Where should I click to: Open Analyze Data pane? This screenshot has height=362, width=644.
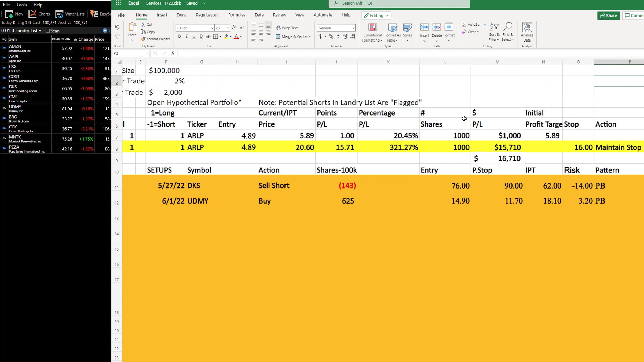pyautogui.click(x=527, y=32)
